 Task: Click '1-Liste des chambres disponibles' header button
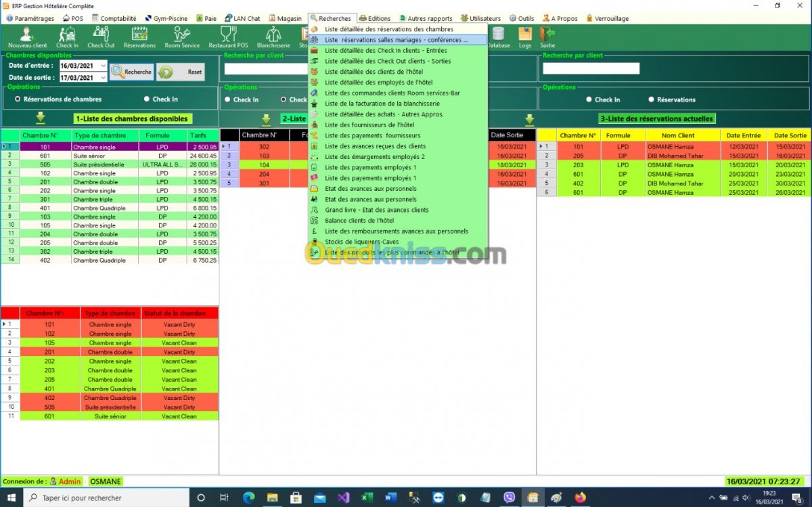pos(131,118)
